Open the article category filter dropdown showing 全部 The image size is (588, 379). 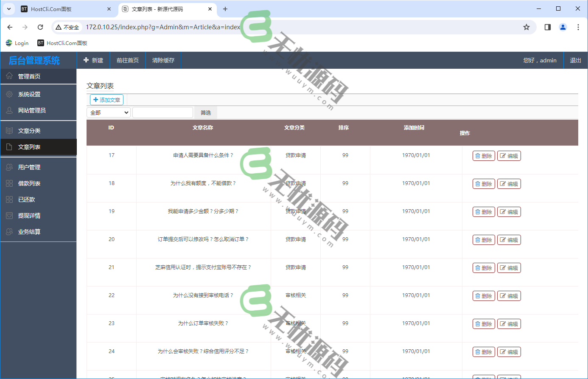click(x=108, y=112)
